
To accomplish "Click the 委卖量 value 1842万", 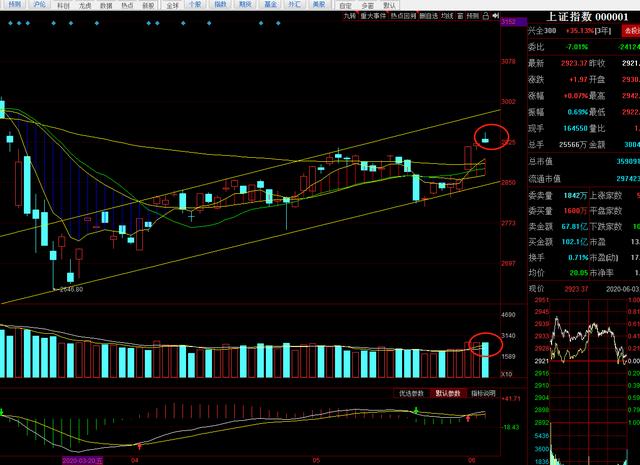I will 575,196.
